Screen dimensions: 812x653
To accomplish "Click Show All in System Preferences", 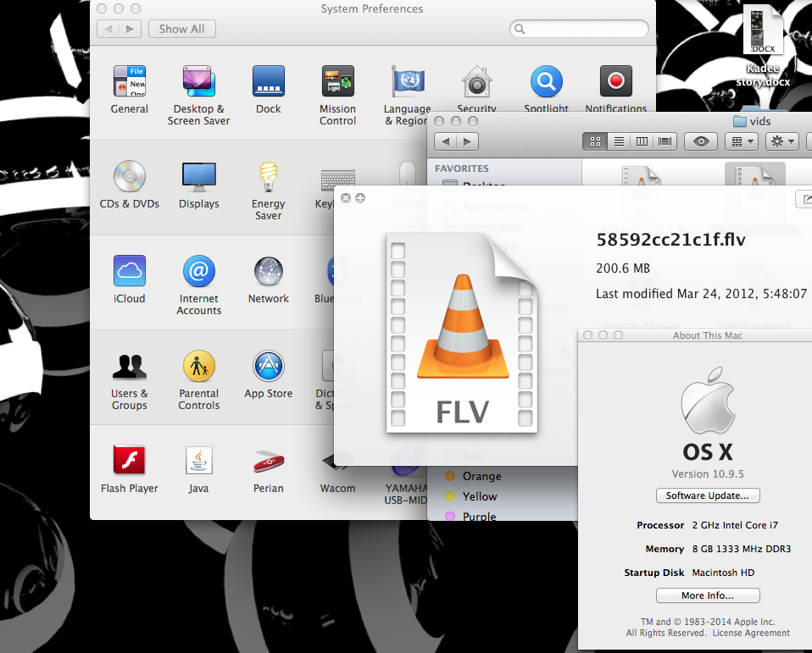I will (x=181, y=29).
